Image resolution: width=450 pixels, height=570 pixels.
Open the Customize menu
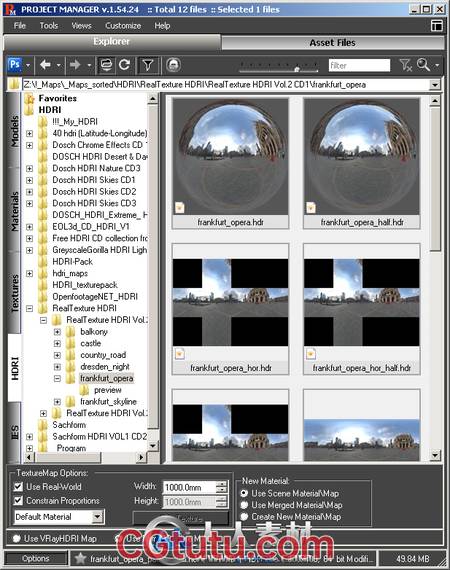tap(123, 25)
